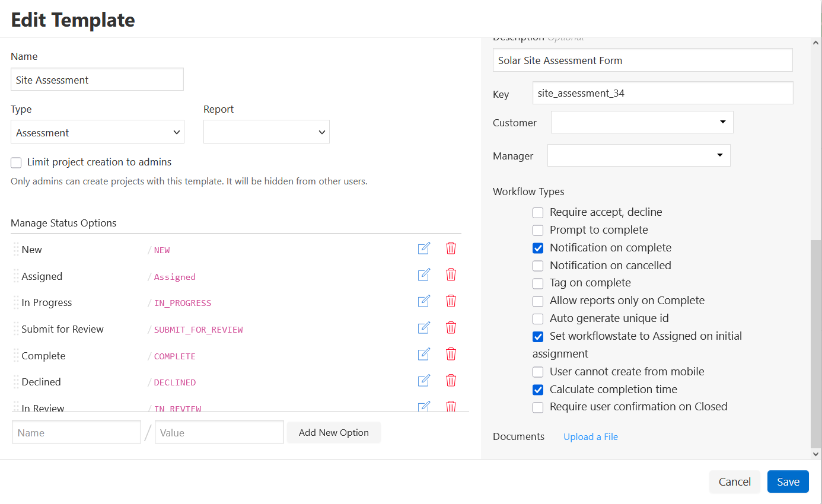
Task: Click the new option Value field
Action: pyautogui.click(x=219, y=432)
